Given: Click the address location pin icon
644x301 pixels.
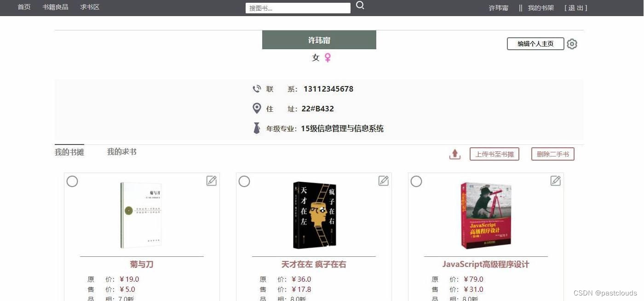Looking at the screenshot, I should 257,109.
